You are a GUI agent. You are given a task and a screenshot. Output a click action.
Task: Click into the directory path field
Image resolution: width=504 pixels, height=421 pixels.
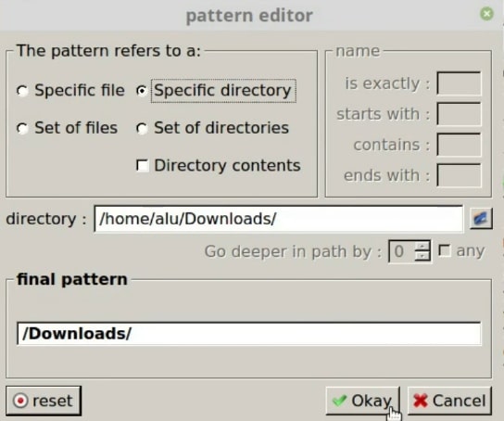[x=278, y=219]
